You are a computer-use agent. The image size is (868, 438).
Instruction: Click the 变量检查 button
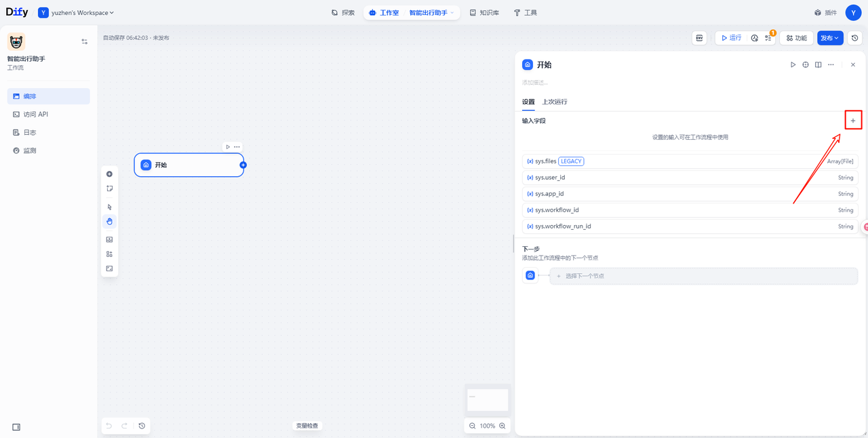coord(307,426)
